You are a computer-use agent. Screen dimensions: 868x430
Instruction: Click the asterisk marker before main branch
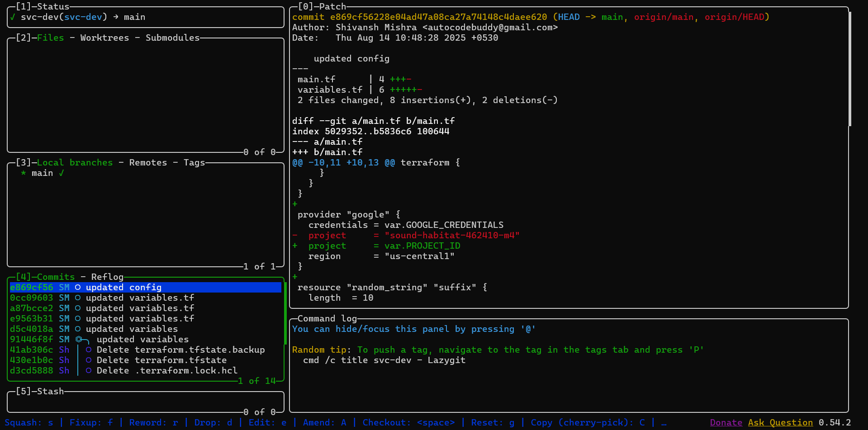24,173
